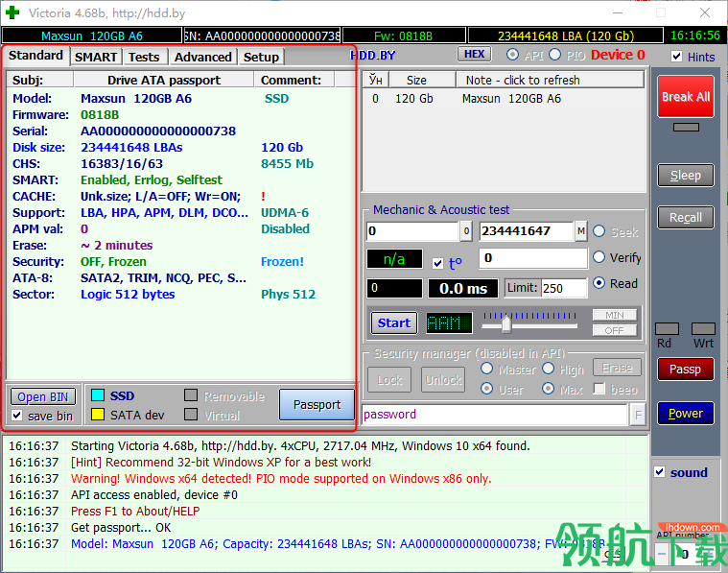728x573 pixels.
Task: Click the Firmware value 0818B
Action: [100, 115]
